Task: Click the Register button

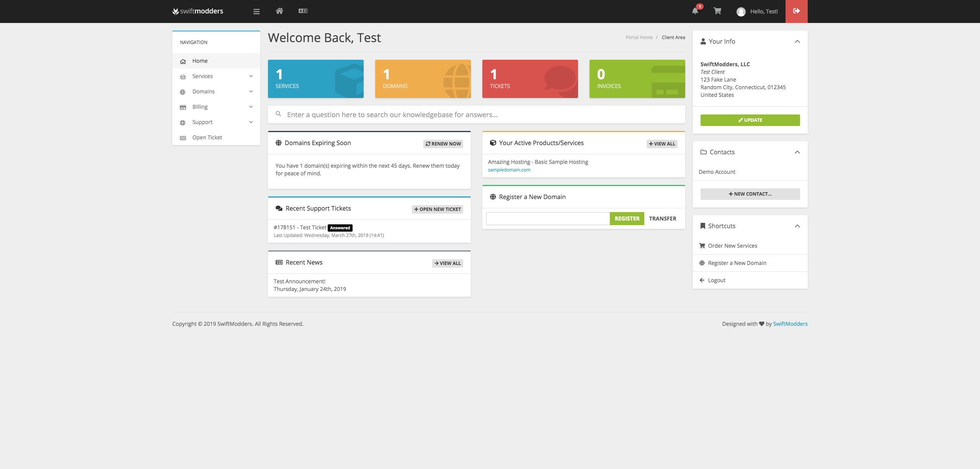Action: pyautogui.click(x=627, y=218)
